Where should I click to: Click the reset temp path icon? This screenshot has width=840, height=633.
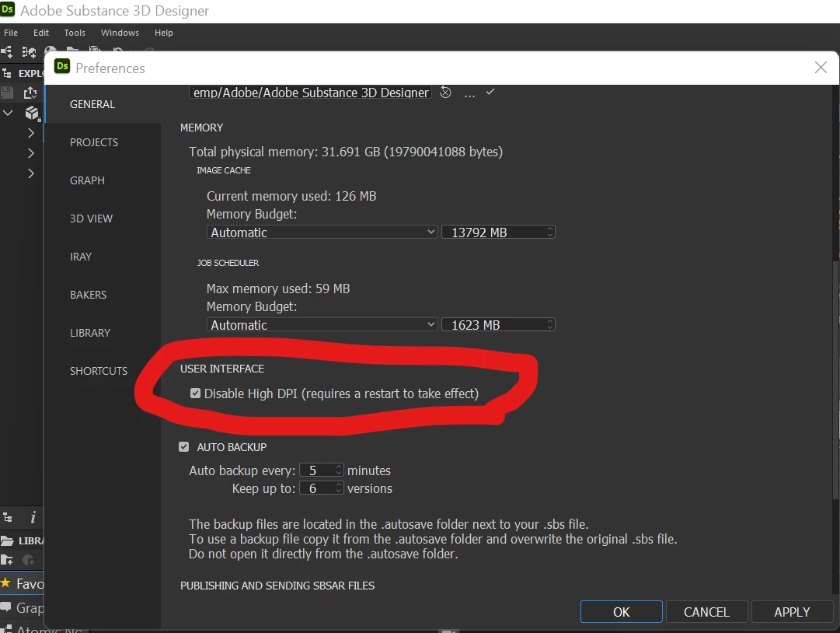coord(445,93)
